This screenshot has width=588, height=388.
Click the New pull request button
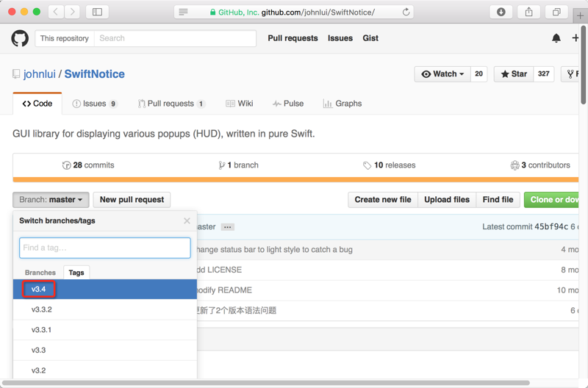click(132, 200)
